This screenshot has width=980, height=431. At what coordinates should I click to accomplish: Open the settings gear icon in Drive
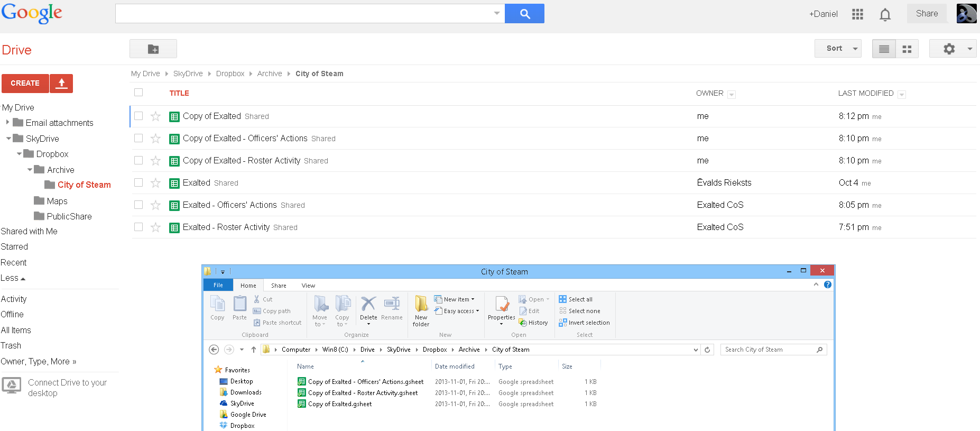point(949,49)
